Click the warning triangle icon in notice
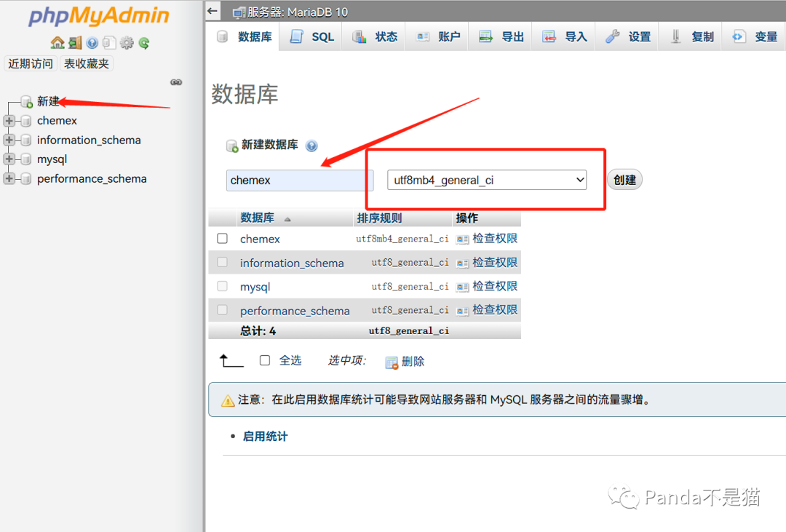The width and height of the screenshot is (786, 532). (x=228, y=400)
